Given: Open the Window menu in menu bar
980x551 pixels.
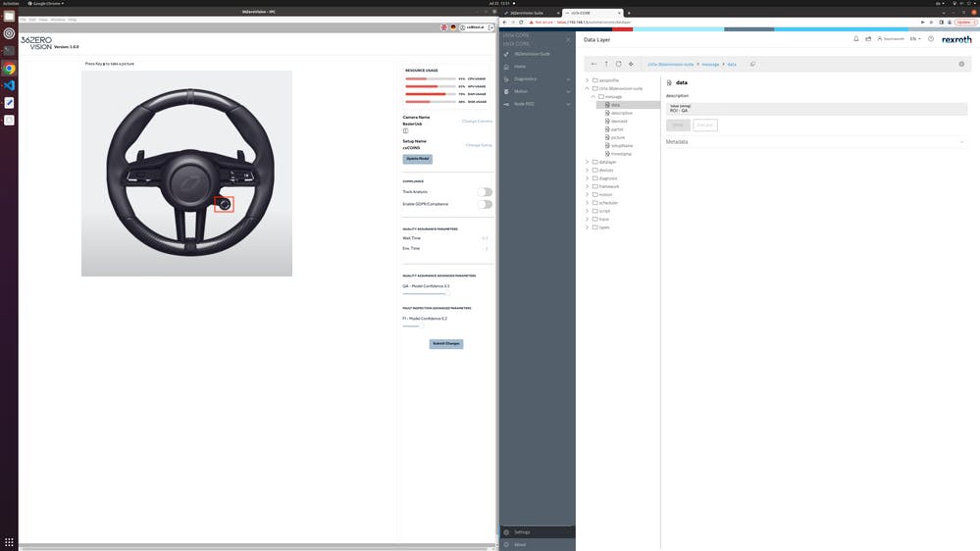Looking at the screenshot, I should click(58, 20).
